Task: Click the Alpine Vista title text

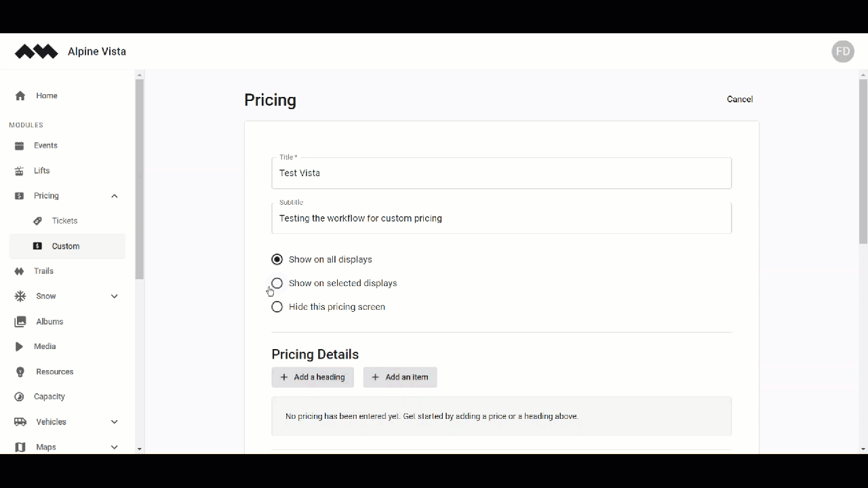Action: point(97,52)
